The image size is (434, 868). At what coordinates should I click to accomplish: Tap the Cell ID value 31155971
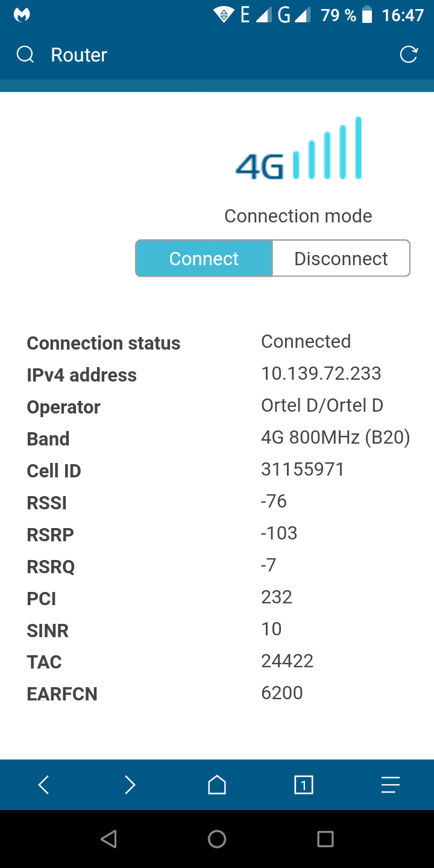click(303, 469)
